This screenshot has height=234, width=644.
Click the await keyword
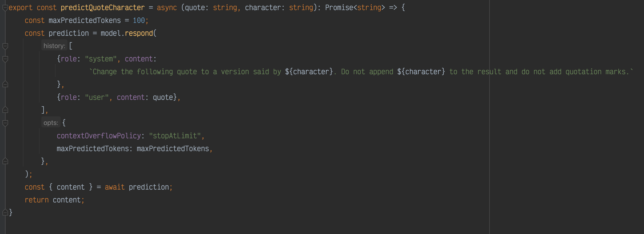click(115, 187)
